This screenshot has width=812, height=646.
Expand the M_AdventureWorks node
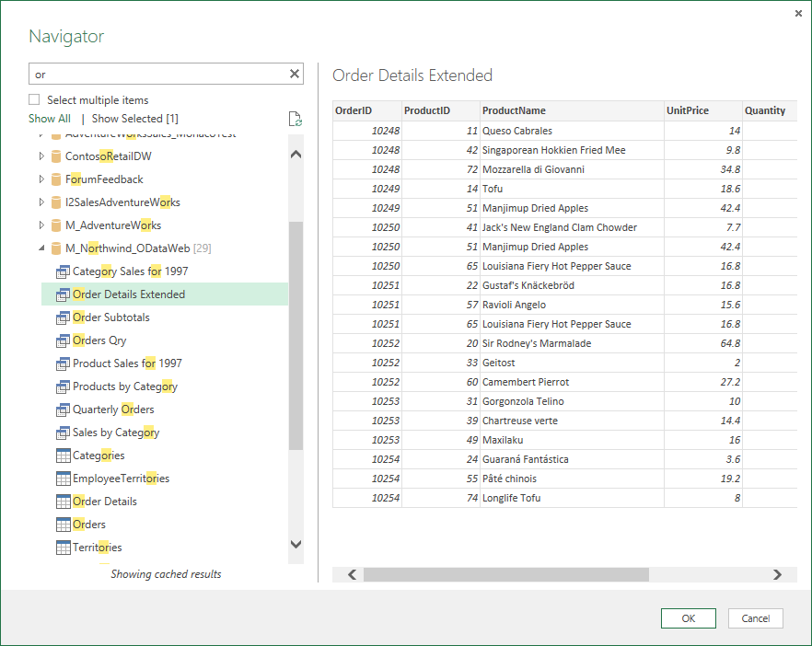[41, 225]
